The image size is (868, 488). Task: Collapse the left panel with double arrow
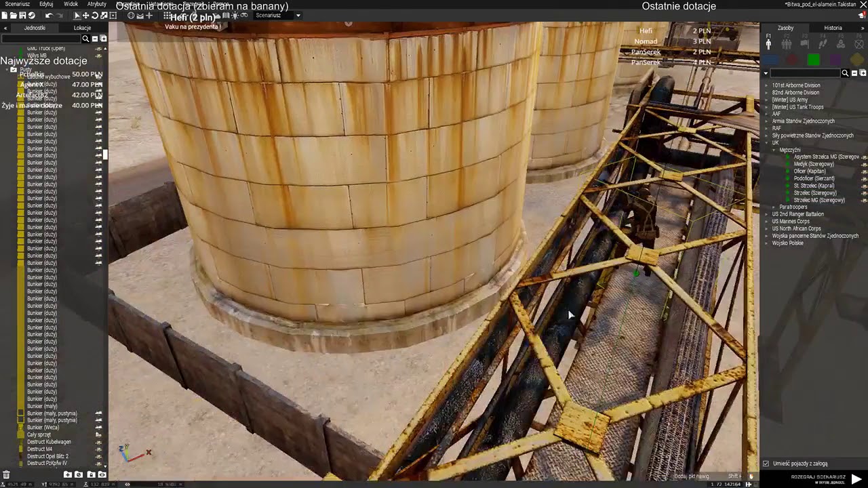(5, 28)
